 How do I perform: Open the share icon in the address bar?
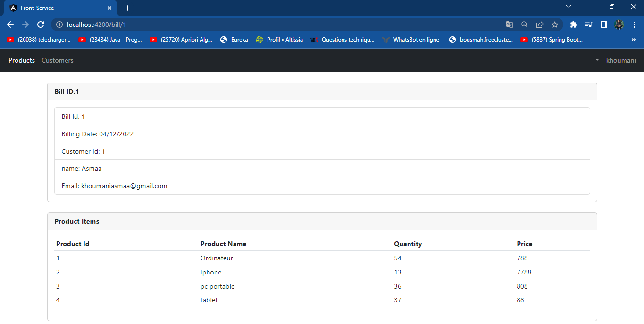pos(540,25)
